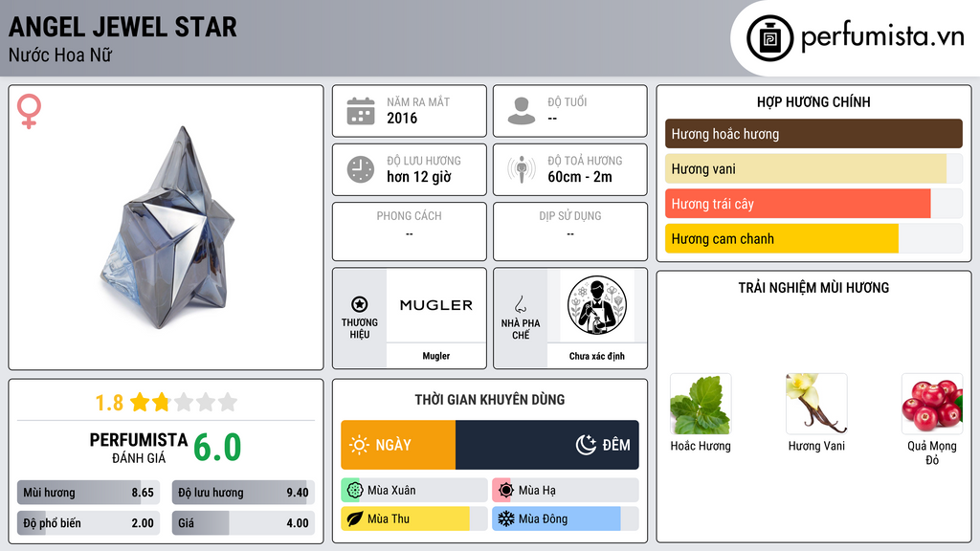This screenshot has height=551, width=980.
Task: Click the sillage radiating person icon
Action: tap(522, 169)
